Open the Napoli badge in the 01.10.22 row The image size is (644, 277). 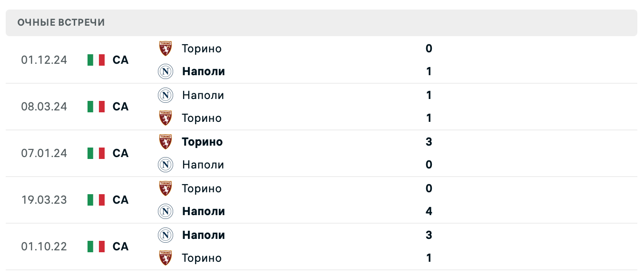coord(165,235)
